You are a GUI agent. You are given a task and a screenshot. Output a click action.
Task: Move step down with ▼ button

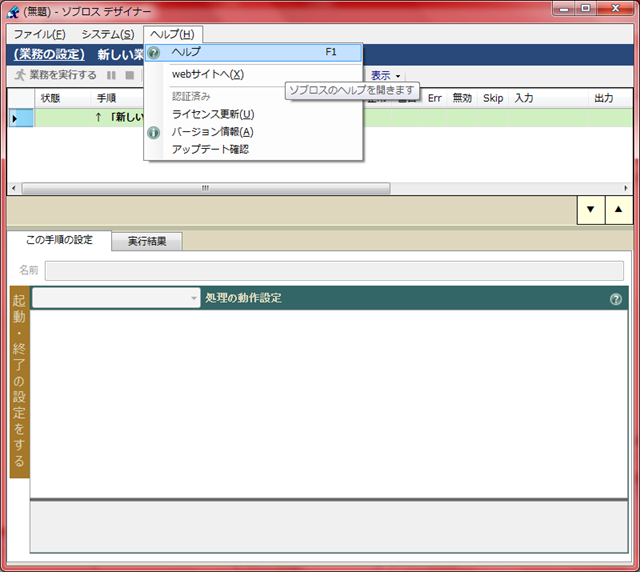(590, 209)
